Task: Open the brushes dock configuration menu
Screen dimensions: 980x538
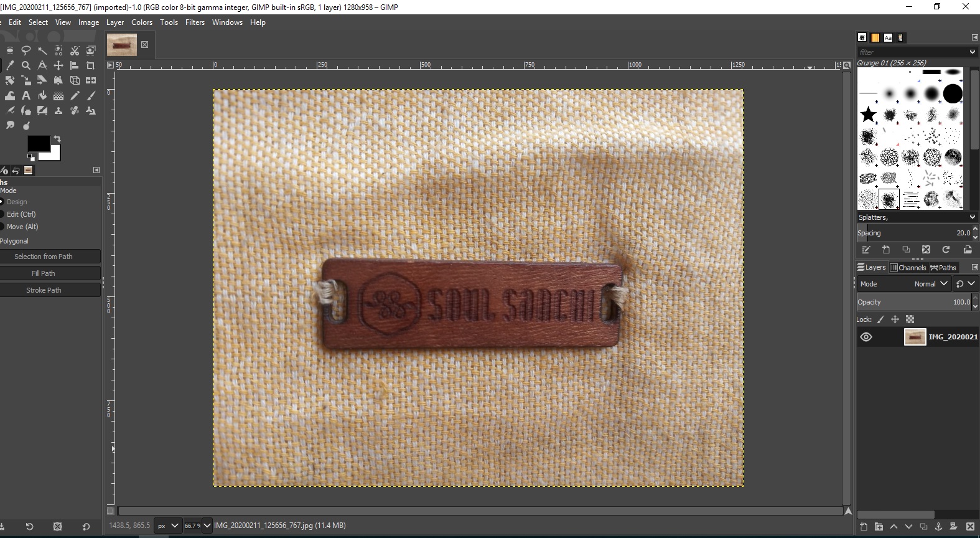Action: click(x=974, y=37)
